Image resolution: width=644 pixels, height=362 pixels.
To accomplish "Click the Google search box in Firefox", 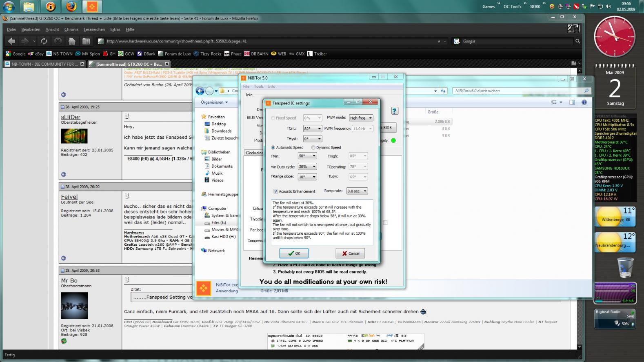I will pyautogui.click(x=517, y=41).
